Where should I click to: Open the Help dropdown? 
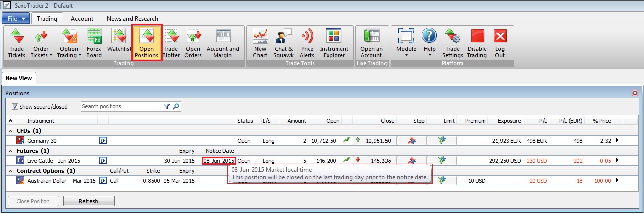[429, 43]
